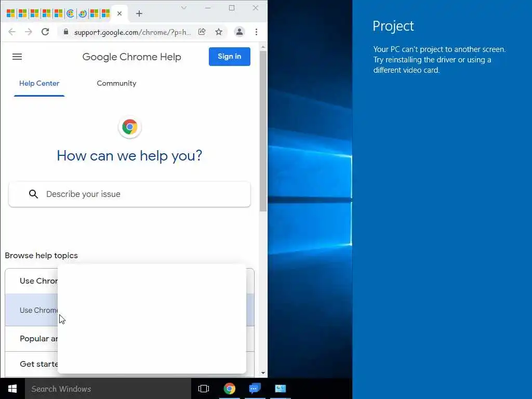The width and height of the screenshot is (532, 399).
Task: Click the Search Windows box
Action: [x=108, y=389]
